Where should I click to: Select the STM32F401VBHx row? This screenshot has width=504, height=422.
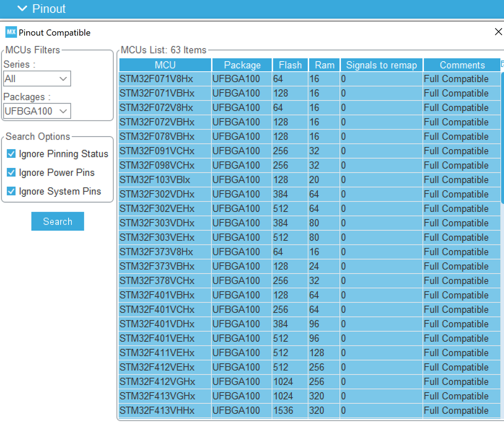310,295
